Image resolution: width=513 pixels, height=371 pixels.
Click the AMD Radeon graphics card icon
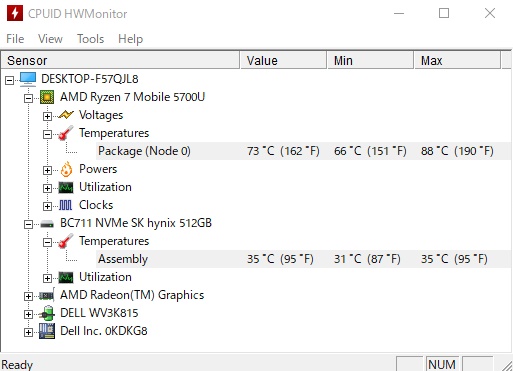47,295
